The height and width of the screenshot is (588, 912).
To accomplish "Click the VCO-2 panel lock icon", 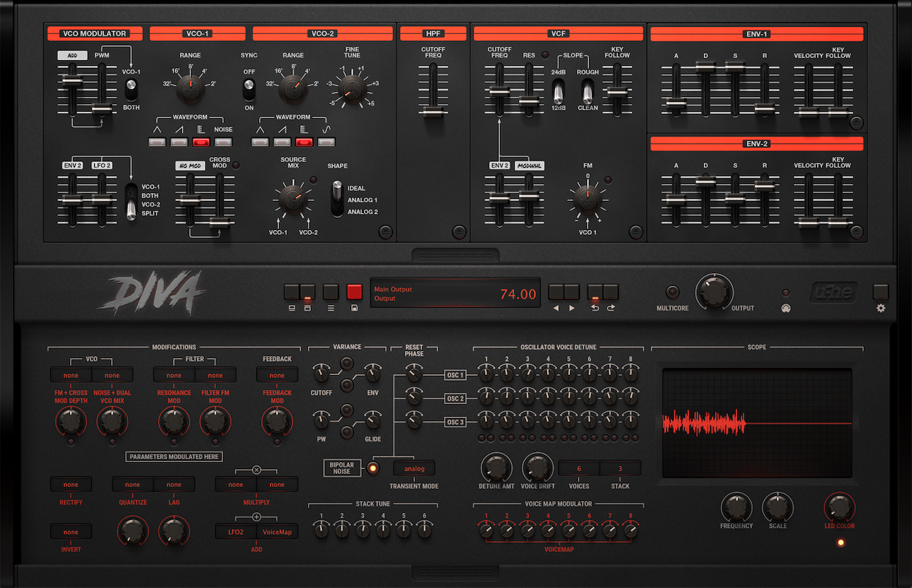I will click(385, 231).
